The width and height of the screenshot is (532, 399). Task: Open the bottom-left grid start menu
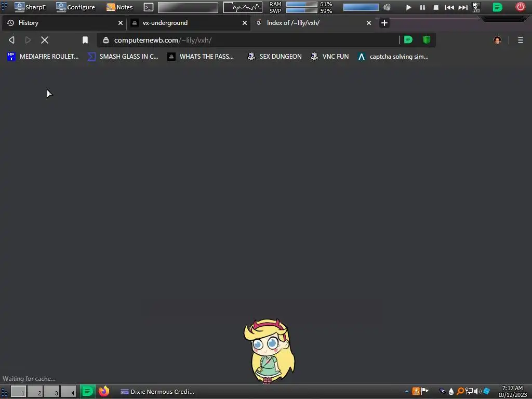point(4,392)
